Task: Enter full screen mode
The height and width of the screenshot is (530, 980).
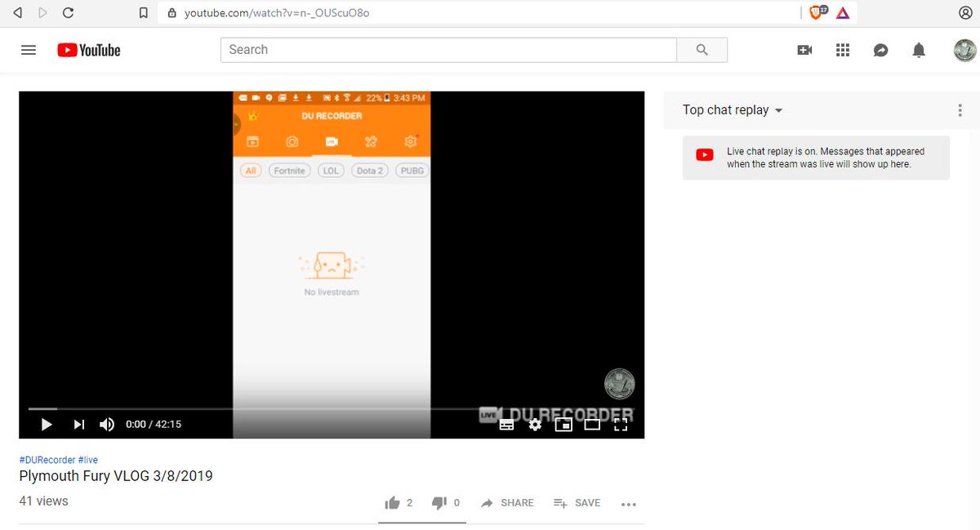Action: [621, 424]
